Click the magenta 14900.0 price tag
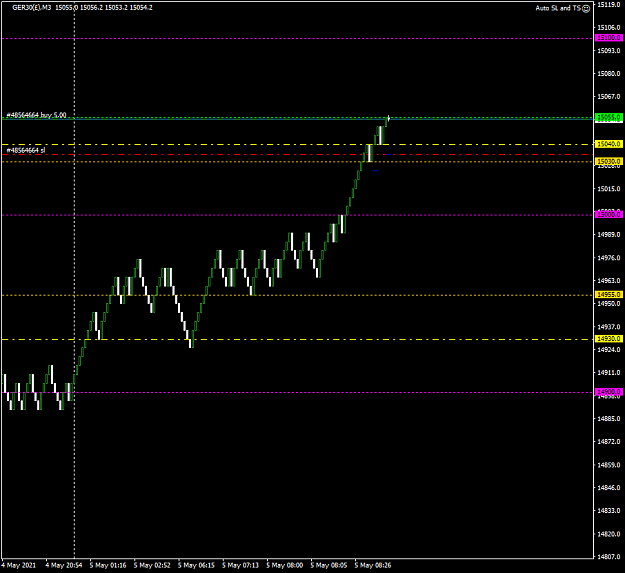This screenshot has width=625, height=573. [609, 392]
